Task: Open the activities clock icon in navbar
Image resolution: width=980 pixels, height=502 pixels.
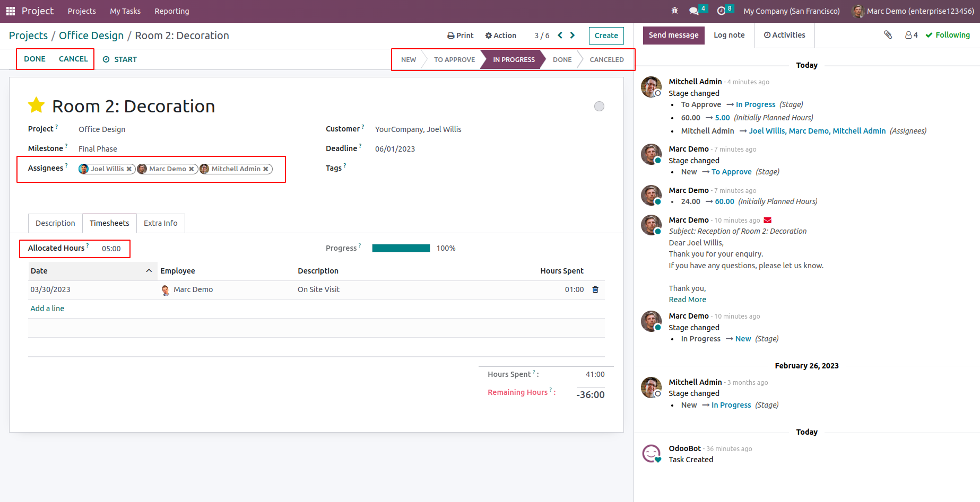Action: (x=721, y=11)
